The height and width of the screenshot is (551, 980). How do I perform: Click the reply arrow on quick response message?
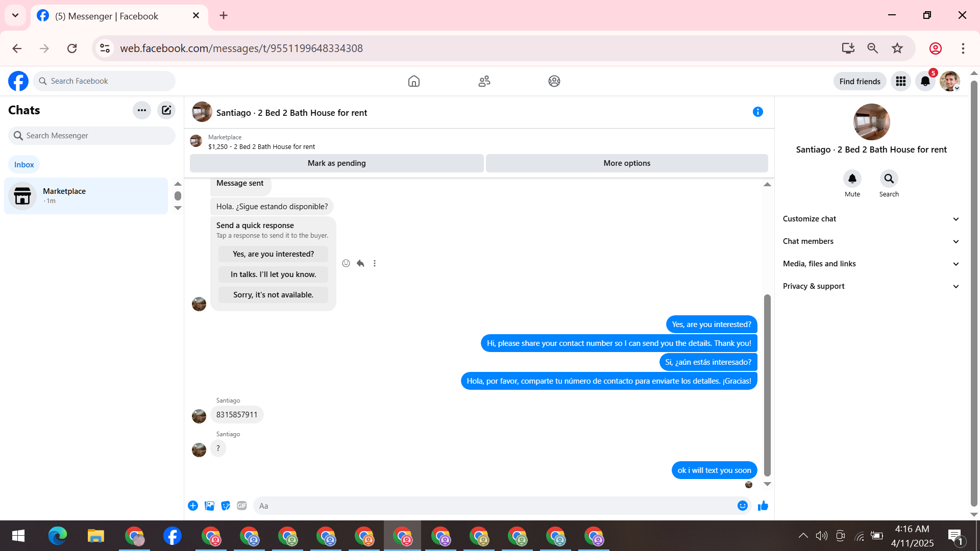point(360,263)
